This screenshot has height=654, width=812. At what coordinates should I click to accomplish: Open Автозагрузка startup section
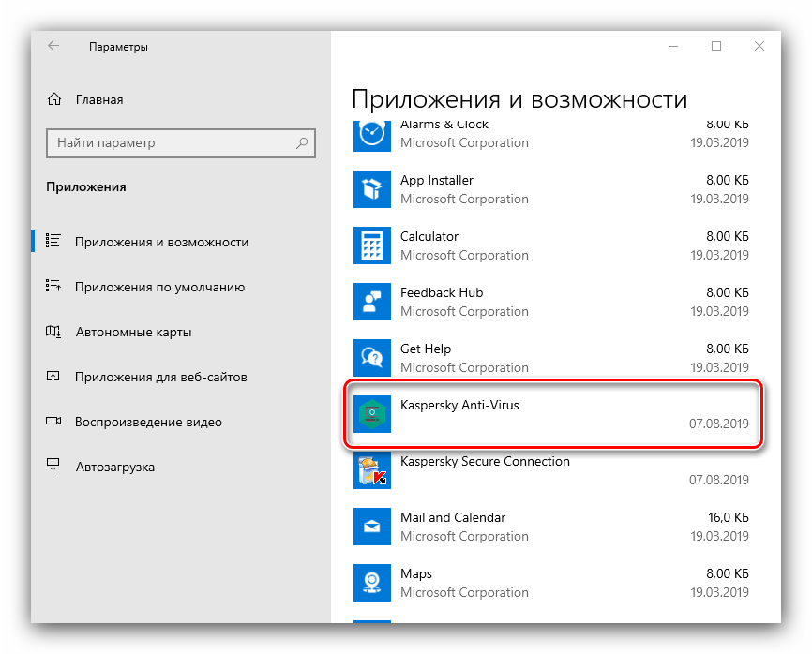[114, 467]
